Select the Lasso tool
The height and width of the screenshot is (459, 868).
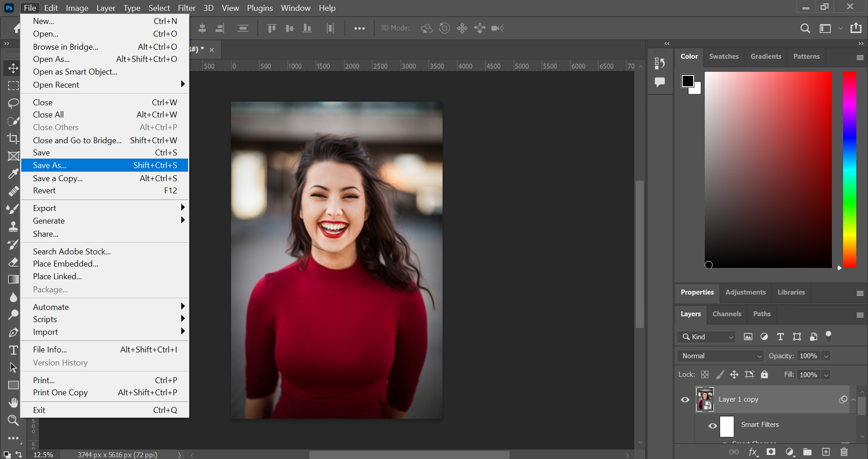coord(13,103)
